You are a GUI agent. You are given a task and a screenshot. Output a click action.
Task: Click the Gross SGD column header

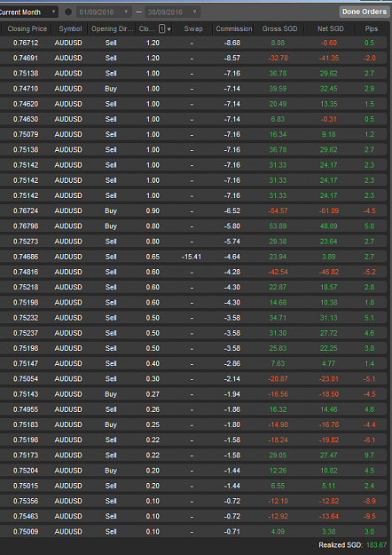tap(279, 29)
